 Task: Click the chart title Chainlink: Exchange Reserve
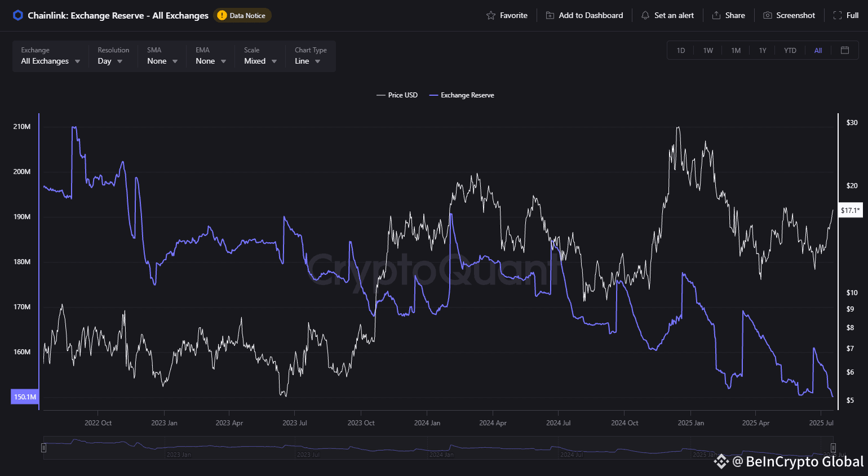118,15
